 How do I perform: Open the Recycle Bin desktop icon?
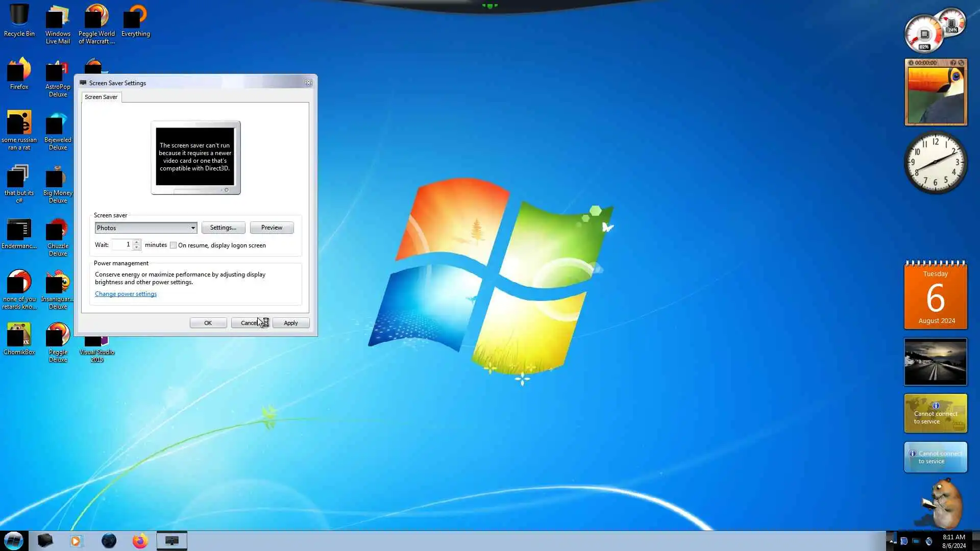19,20
